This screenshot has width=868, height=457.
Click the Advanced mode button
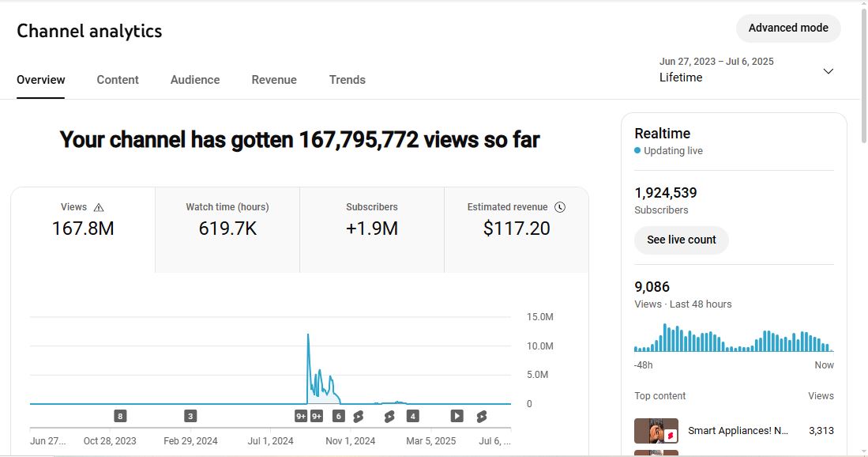click(787, 28)
